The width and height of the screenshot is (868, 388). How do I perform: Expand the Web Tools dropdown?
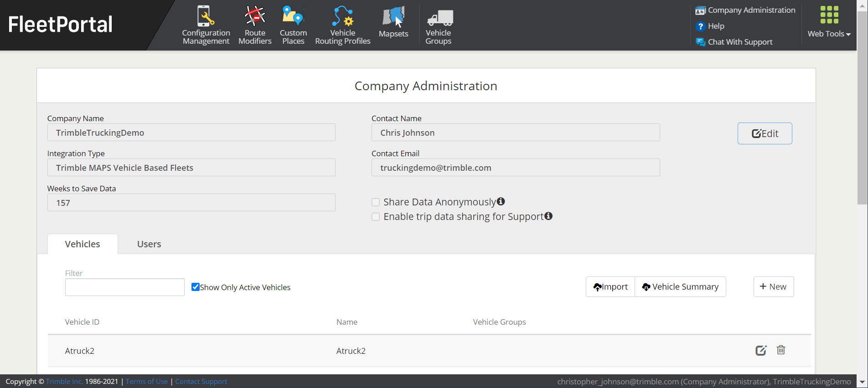pyautogui.click(x=829, y=23)
